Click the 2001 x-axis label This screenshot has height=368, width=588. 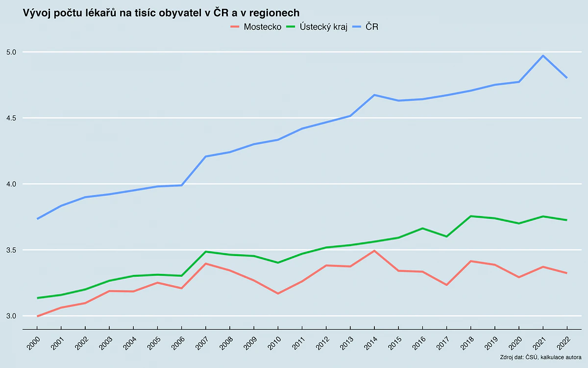57,343
